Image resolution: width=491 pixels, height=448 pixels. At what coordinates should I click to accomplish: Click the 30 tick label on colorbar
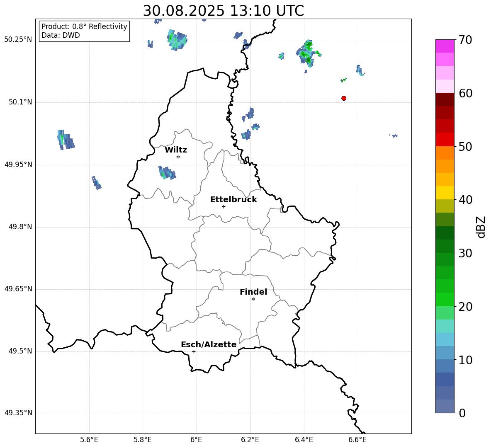(465, 253)
